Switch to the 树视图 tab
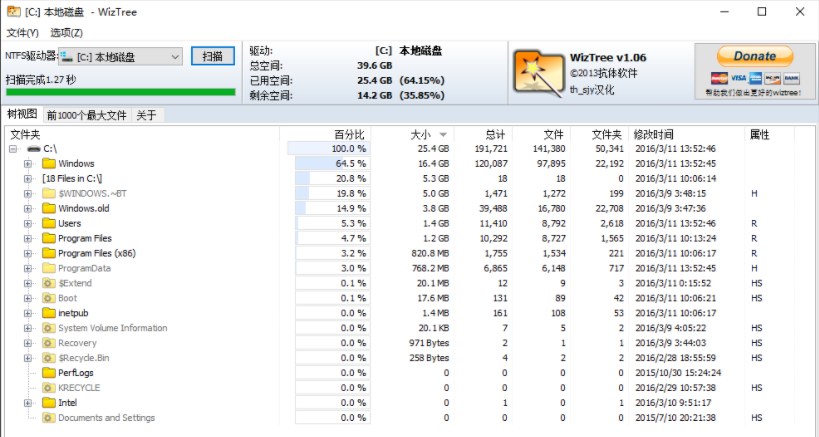This screenshot has width=819, height=437. point(22,114)
